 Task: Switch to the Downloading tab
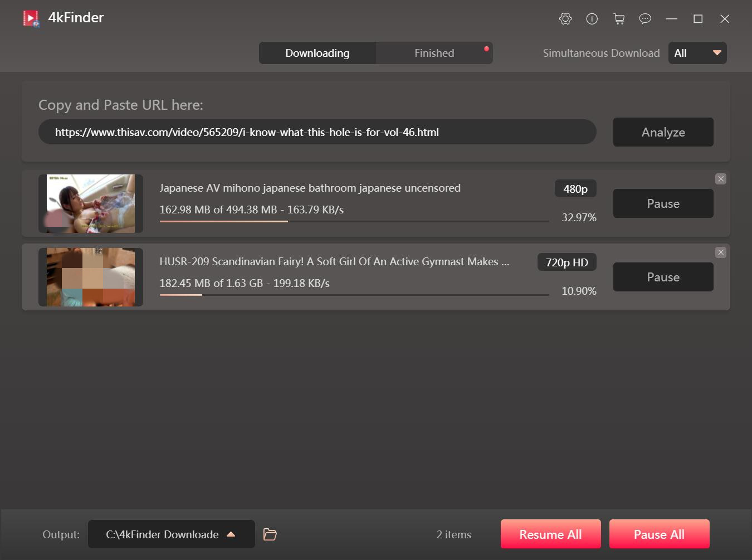318,53
